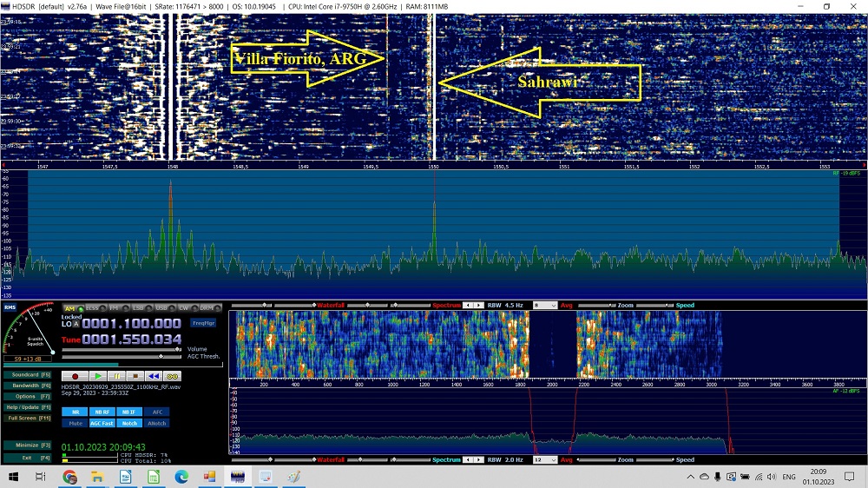Click the RMS meter mode icon
This screenshot has width=868, height=488.
pyautogui.click(x=10, y=307)
